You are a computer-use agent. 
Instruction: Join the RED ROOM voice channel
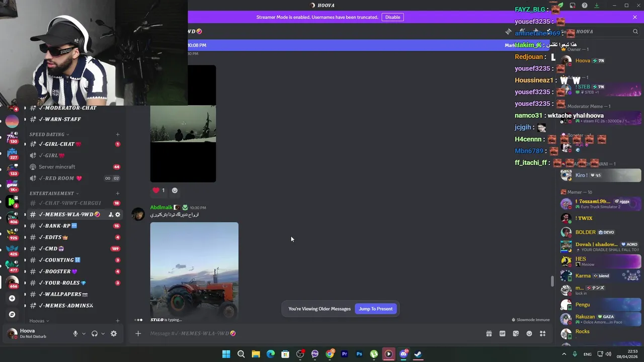(74, 178)
